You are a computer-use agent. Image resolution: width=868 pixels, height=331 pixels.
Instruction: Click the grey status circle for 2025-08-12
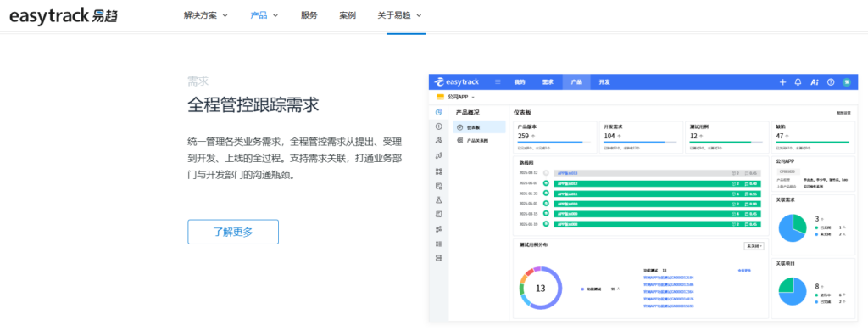tap(546, 173)
